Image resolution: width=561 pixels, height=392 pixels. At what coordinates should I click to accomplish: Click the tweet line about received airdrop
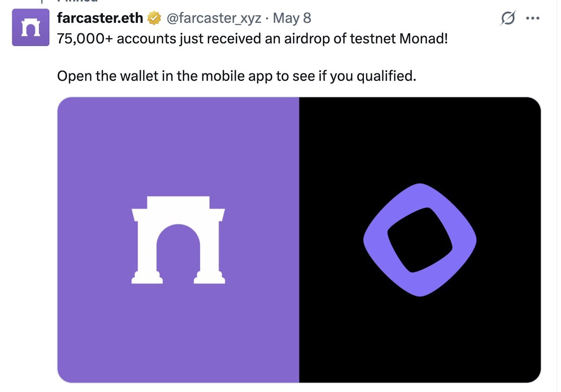253,38
